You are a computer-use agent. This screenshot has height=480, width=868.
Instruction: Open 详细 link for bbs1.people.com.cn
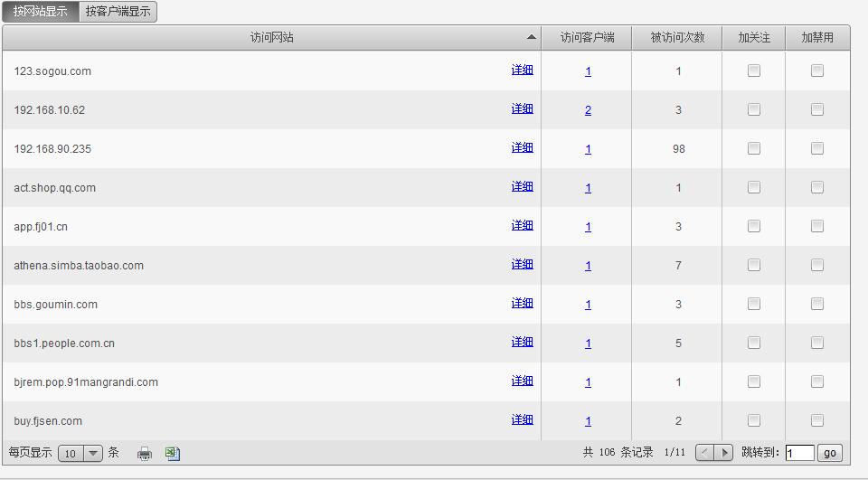coord(522,342)
